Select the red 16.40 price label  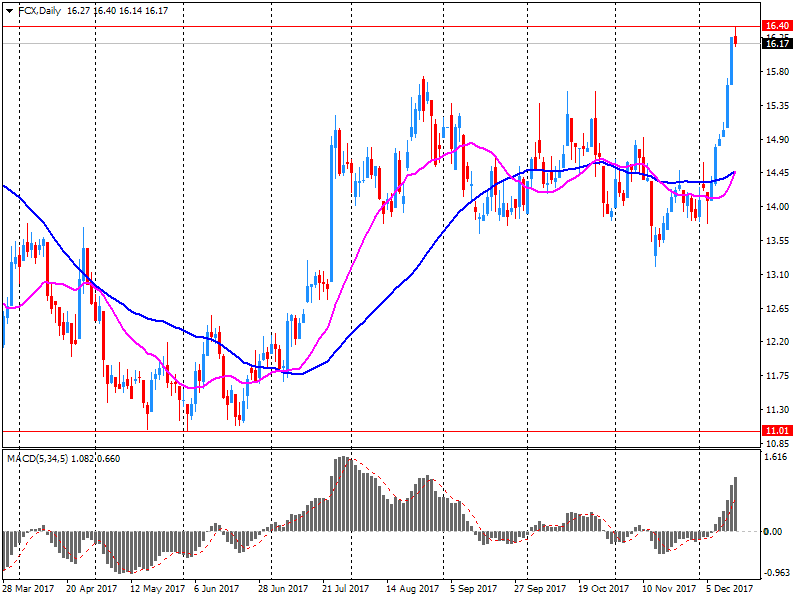click(775, 26)
